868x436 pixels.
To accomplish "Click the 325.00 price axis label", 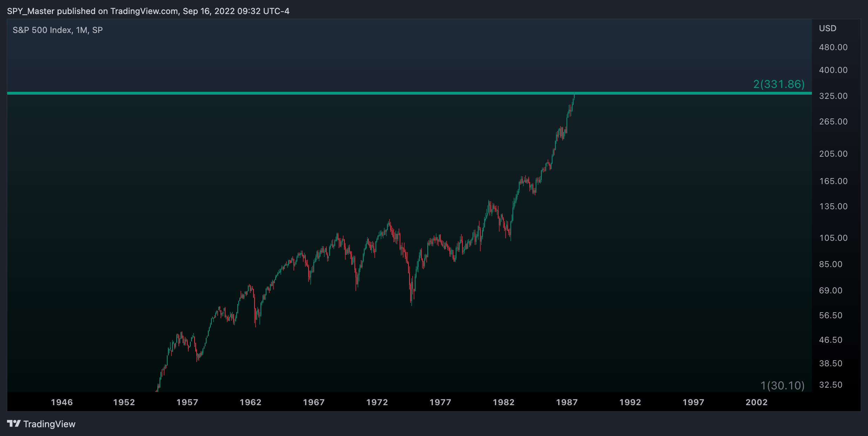I will point(833,96).
